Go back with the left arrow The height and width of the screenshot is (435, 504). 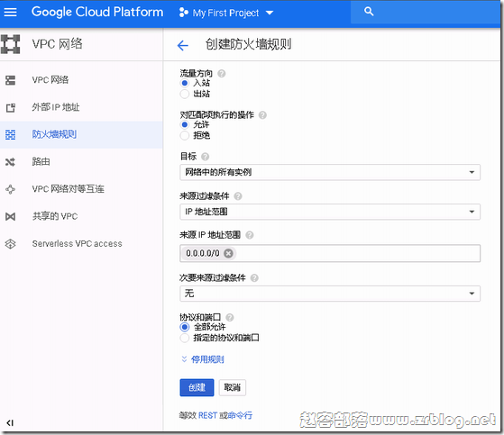click(182, 45)
